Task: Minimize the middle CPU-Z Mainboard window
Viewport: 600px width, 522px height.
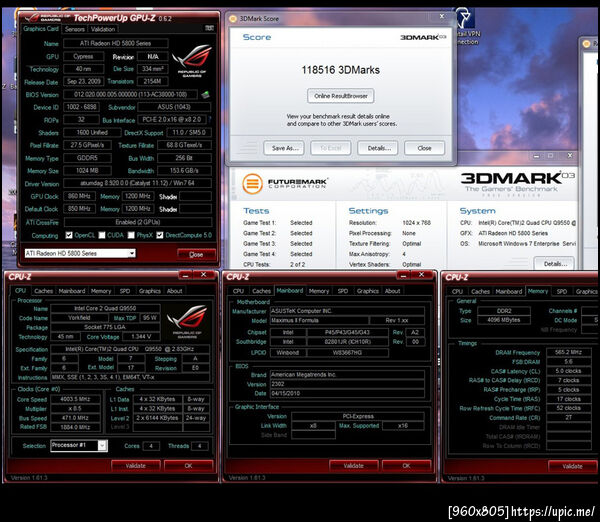Action: point(403,276)
